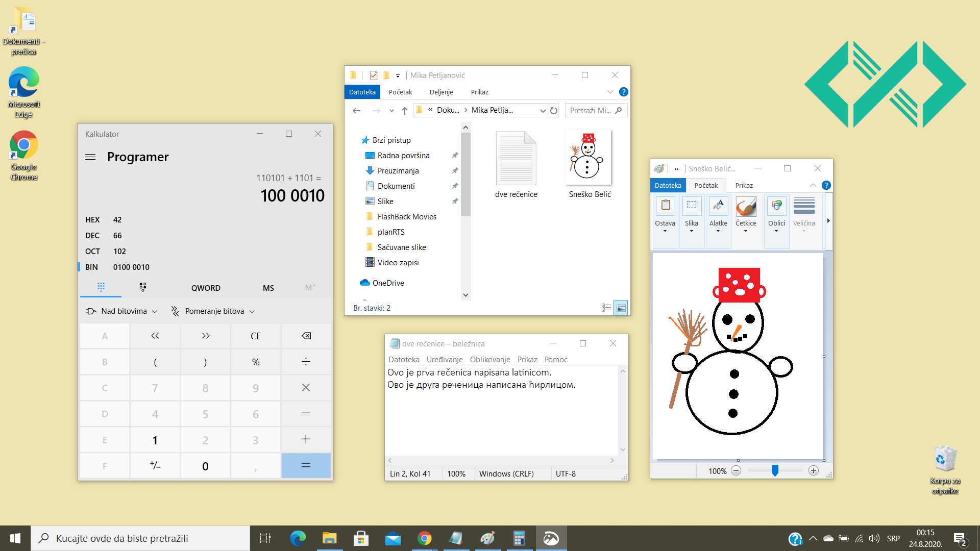Switch to the Deljenje tab in Explorer
This screenshot has width=980, height=551.
pyautogui.click(x=441, y=92)
